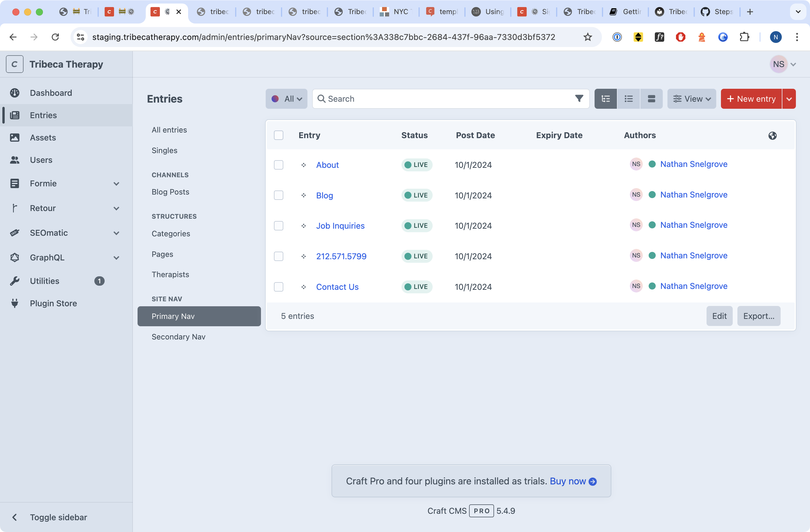This screenshot has width=810, height=532.
Task: Open the All status dropdown
Action: (287, 99)
